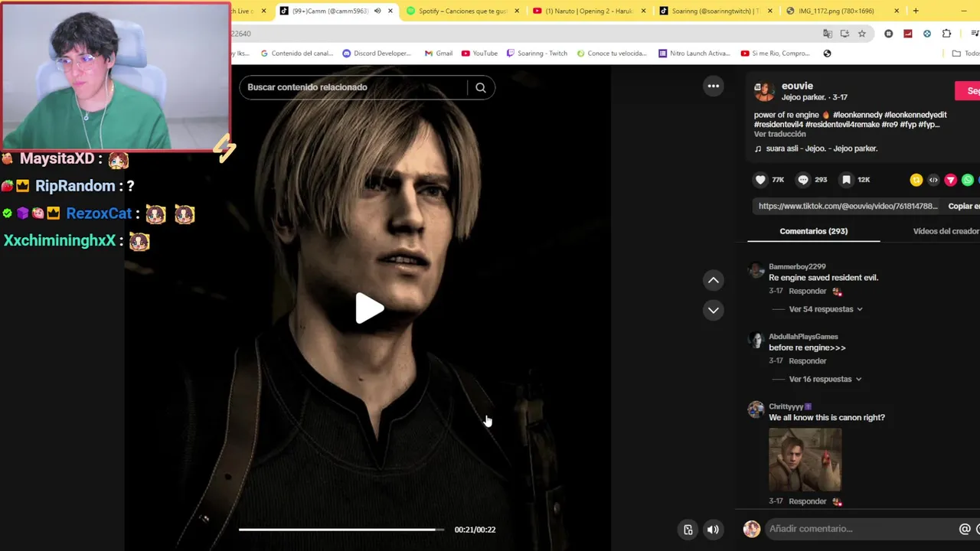Open the globe icon bookmark
This screenshot has height=551, width=980.
[827, 54]
